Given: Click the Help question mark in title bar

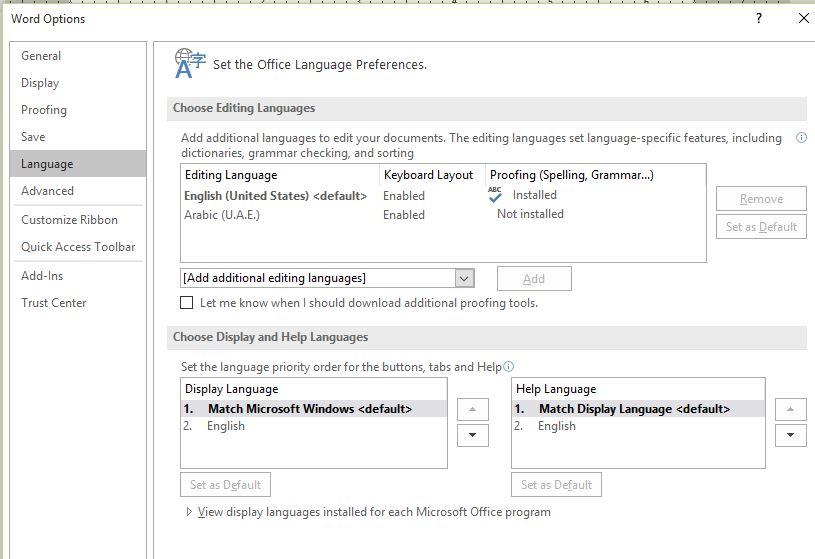Looking at the screenshot, I should (760, 18).
